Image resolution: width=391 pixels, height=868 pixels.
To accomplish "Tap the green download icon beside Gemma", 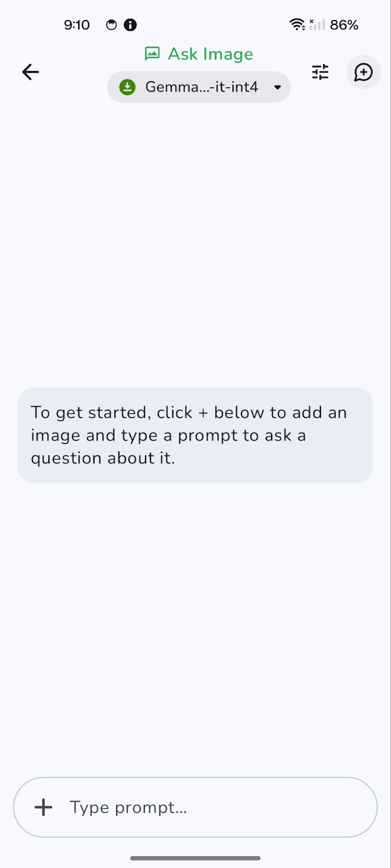I will click(127, 87).
